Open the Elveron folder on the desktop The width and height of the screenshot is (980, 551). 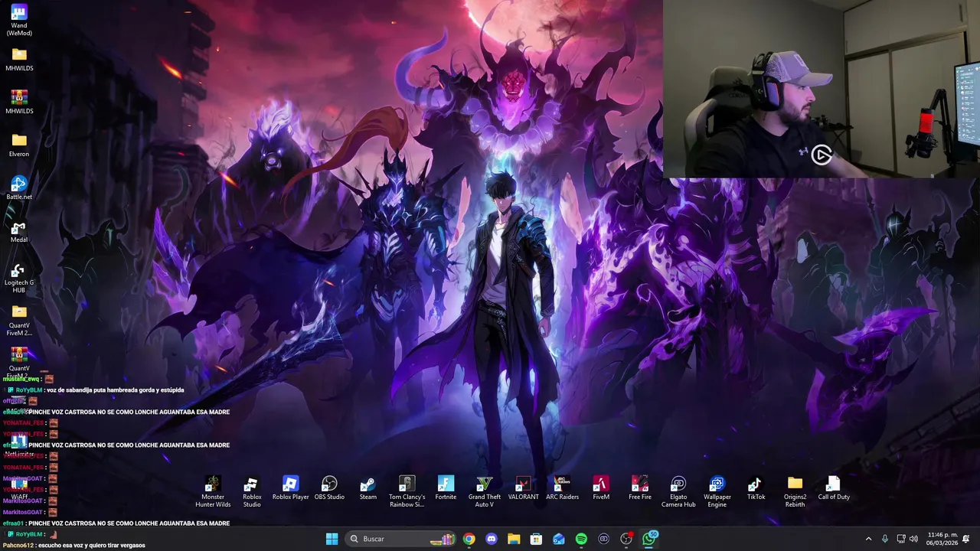[x=19, y=145]
